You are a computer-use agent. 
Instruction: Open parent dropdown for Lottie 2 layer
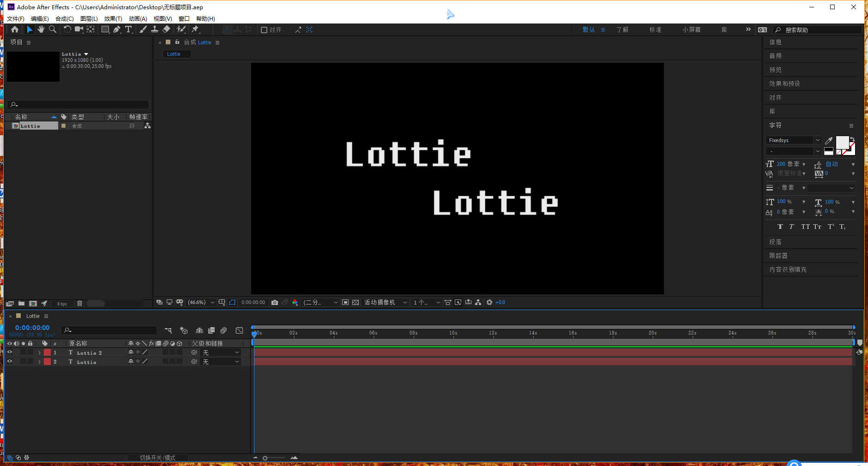(221, 352)
